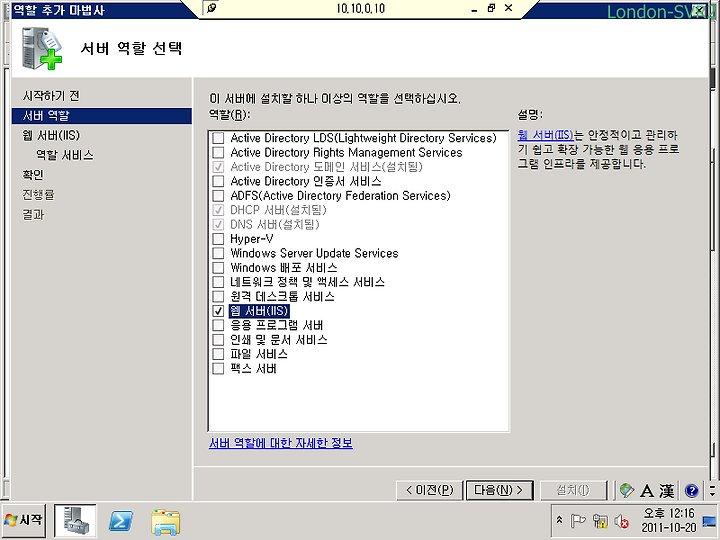Click the greyed 설치(I) install button
The width and height of the screenshot is (720, 540).
[573, 490]
